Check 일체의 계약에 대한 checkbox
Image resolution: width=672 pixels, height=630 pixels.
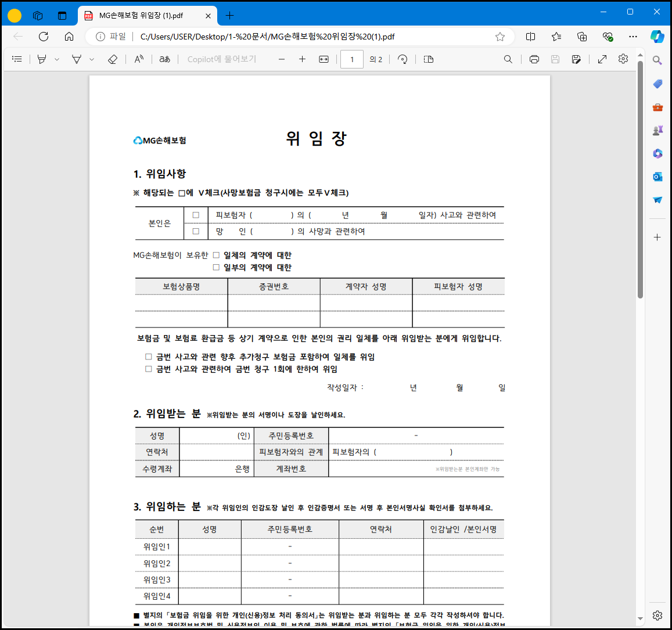click(x=217, y=255)
